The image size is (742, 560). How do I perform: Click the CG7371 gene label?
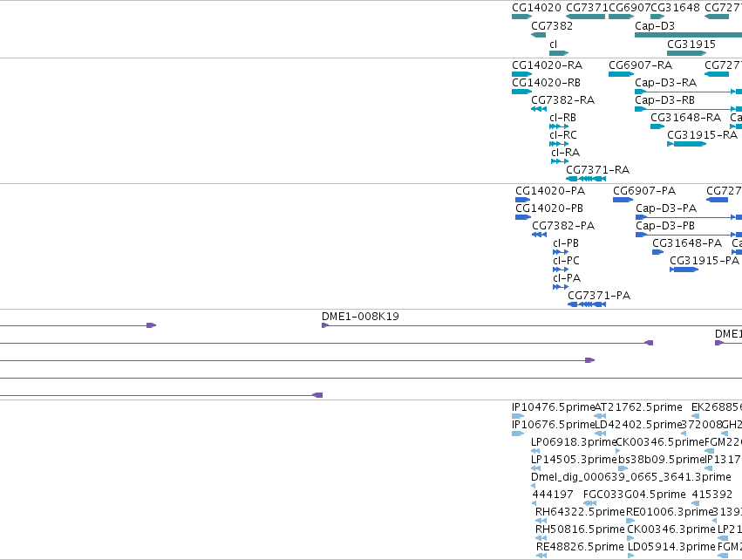pos(587,8)
